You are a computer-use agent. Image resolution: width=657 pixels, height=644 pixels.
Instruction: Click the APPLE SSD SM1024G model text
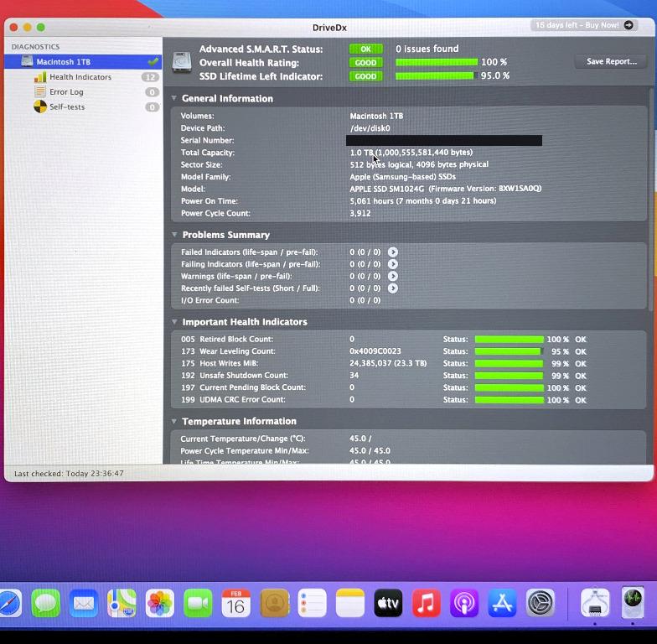[387, 189]
